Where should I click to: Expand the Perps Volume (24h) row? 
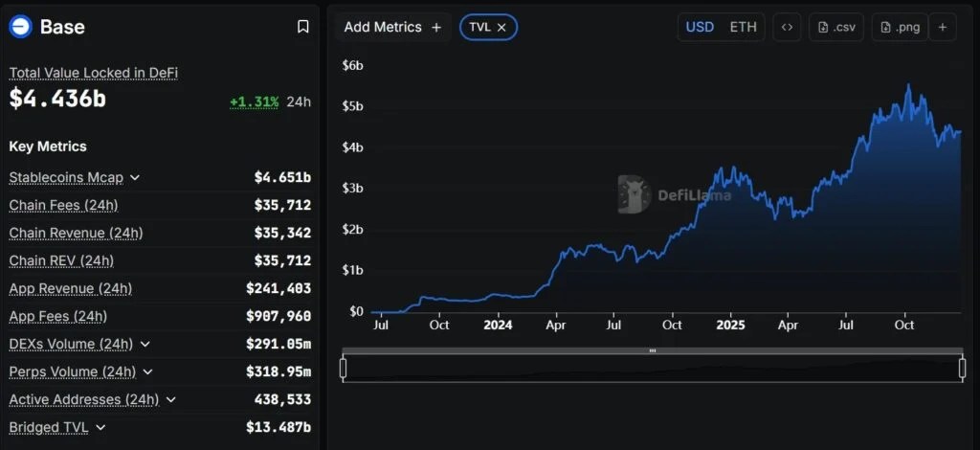pyautogui.click(x=147, y=371)
